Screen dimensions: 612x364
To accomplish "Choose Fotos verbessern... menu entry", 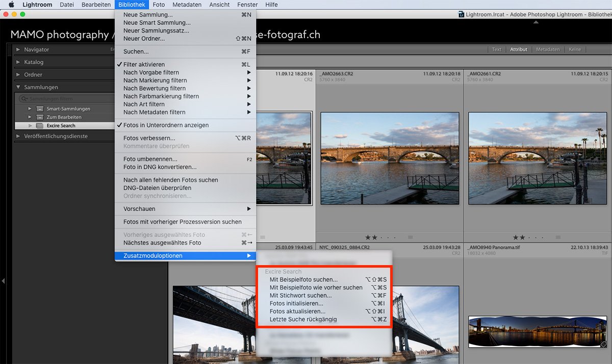I will 186,138.
